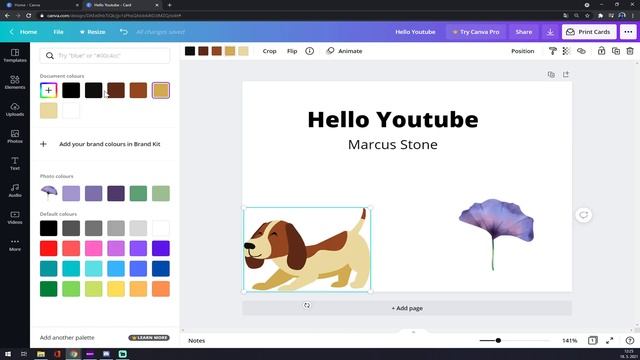Click the Animate button
Viewport: 640px width, 360px height.
[344, 51]
